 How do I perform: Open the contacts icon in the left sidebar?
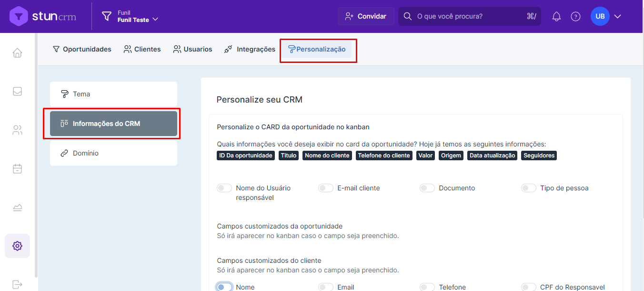[18, 130]
